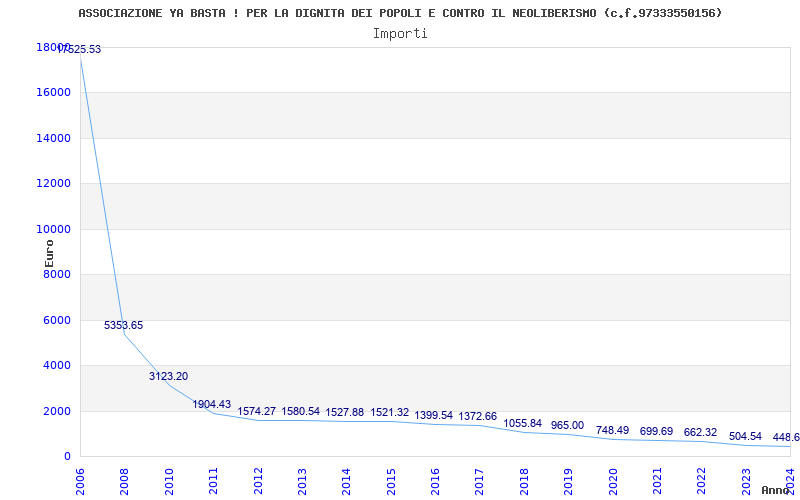The image size is (800, 500).
Task: Click the x-axis year 2010
Action: 169,481
